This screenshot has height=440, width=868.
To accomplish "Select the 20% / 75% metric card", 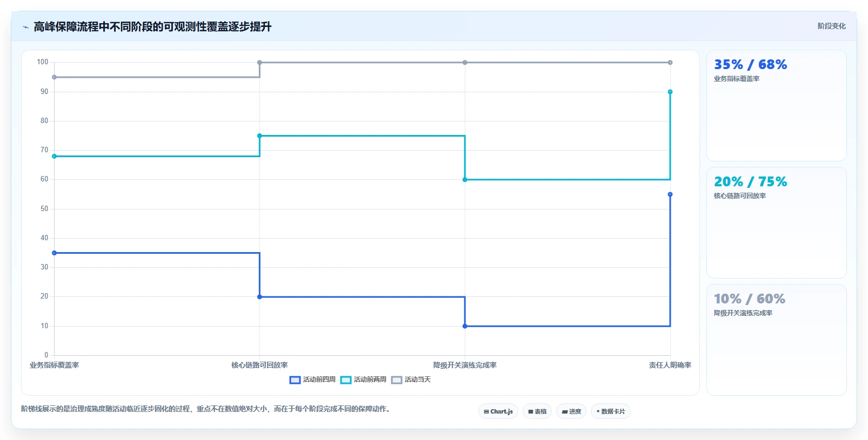I will 777,222.
